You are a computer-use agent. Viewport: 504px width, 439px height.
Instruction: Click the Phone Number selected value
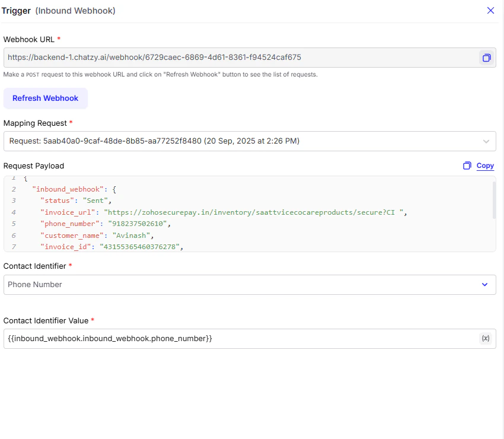(x=35, y=285)
